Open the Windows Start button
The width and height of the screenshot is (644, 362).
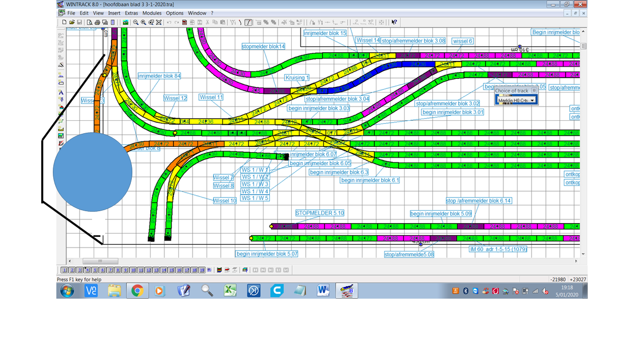(67, 291)
